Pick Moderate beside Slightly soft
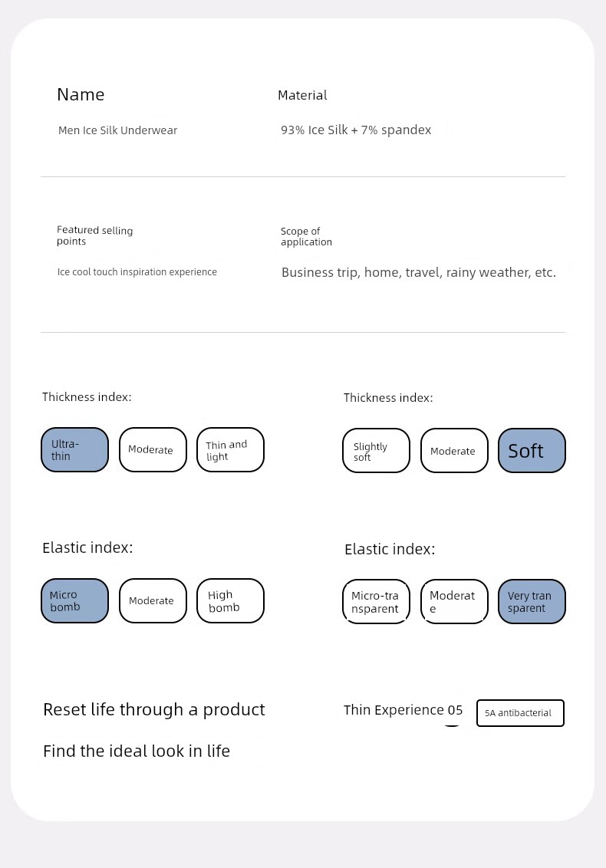The image size is (606, 868). coord(454,451)
